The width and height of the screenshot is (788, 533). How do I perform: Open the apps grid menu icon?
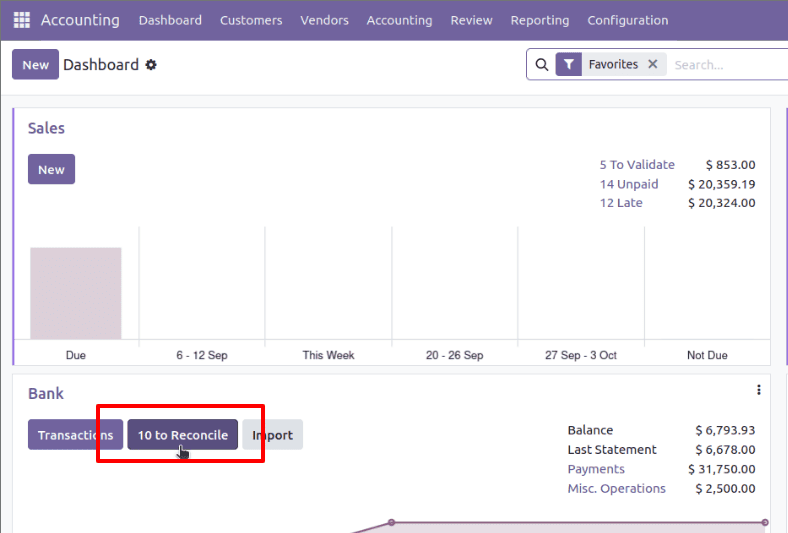coord(22,20)
